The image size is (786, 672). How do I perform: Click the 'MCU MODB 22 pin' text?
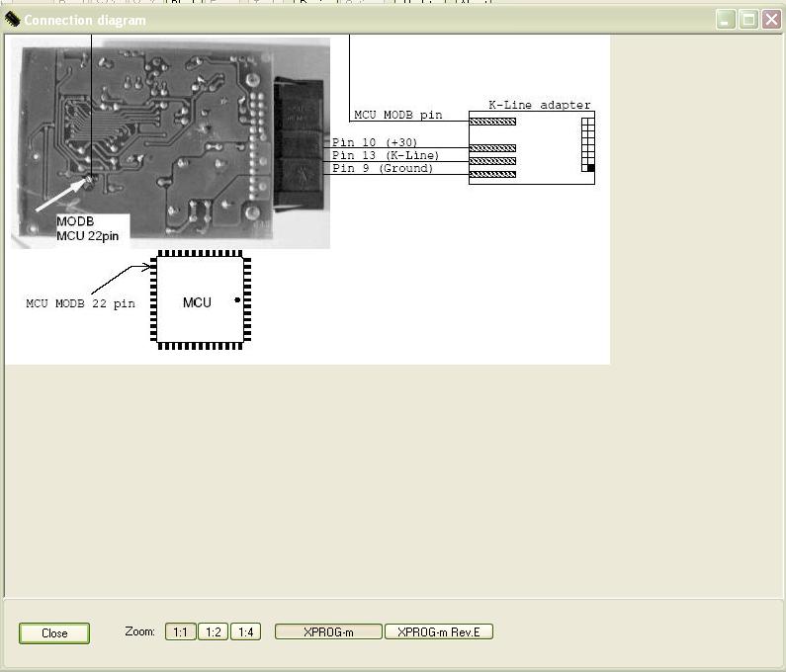(80, 303)
